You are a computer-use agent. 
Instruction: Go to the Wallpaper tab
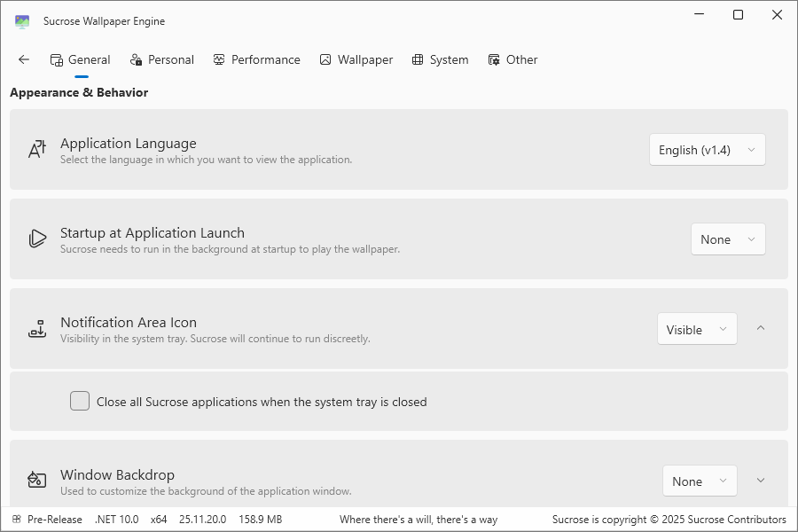click(x=356, y=59)
